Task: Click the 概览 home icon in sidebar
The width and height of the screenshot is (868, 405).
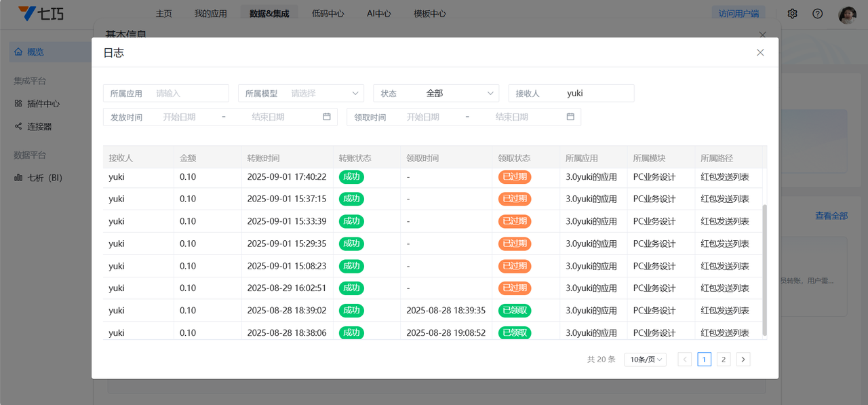Action: click(18, 52)
